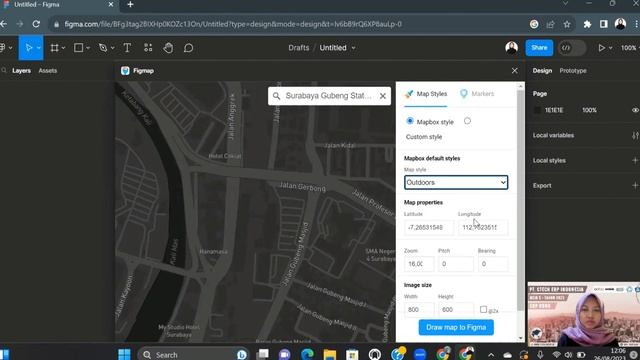
Task: Select the Rectangle shape tool
Action: [78, 48]
